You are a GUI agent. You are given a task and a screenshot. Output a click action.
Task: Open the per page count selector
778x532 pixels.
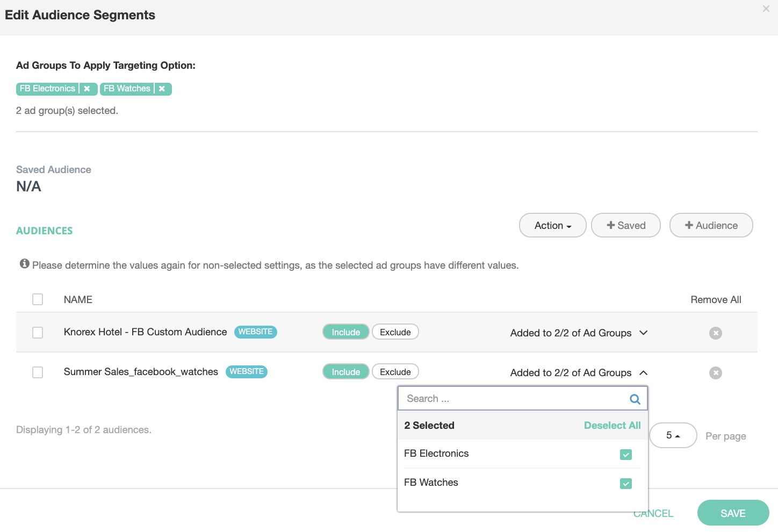coord(673,436)
